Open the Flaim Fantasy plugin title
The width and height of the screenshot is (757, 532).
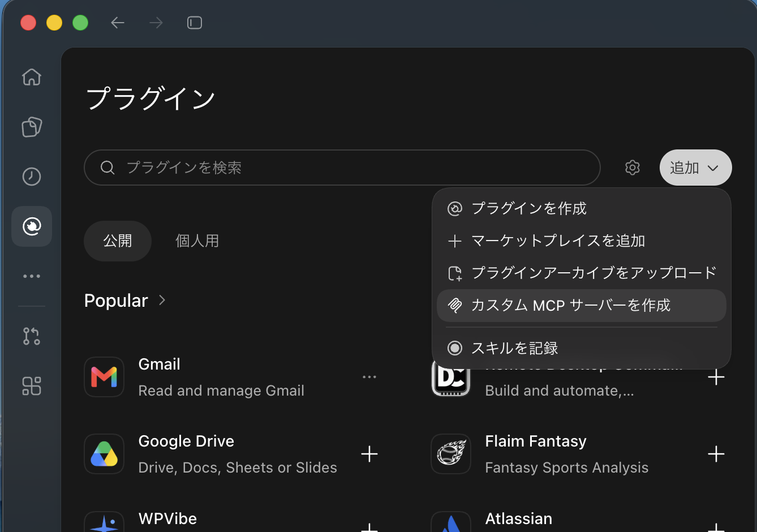tap(536, 441)
